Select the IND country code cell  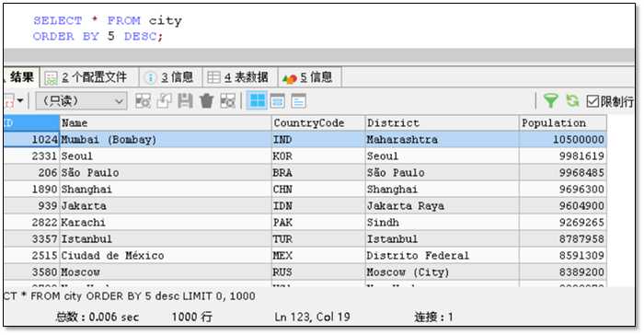click(x=318, y=139)
